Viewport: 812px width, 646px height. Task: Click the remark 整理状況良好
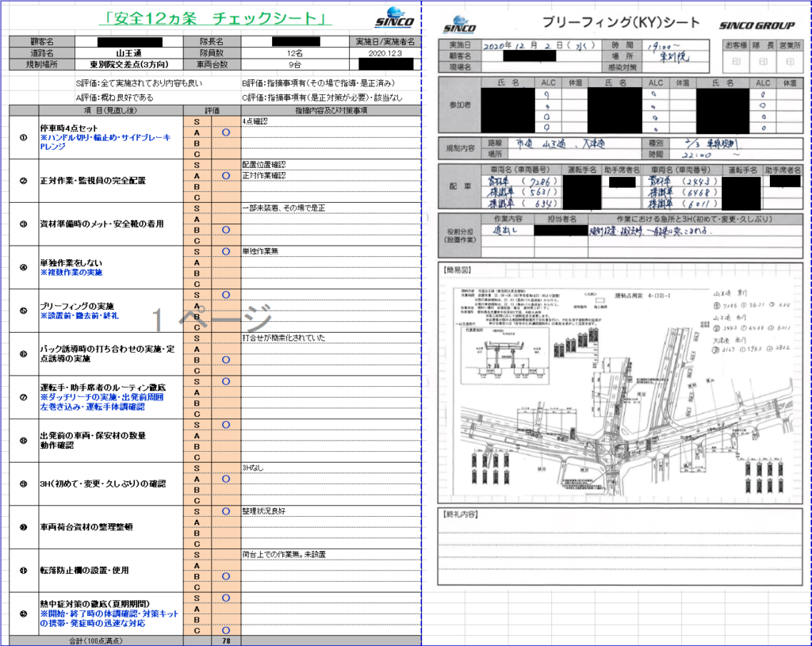coord(263,511)
